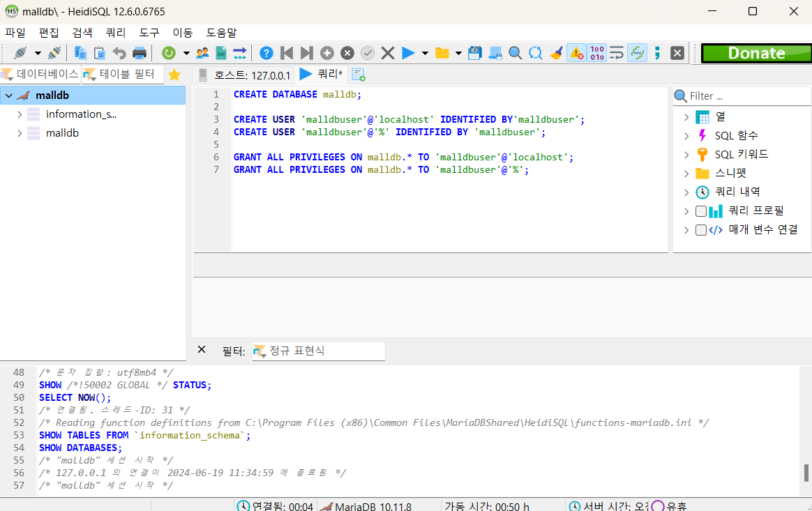Toggle the chain link bind parameters icon
812x511 pixels.
pos(637,53)
